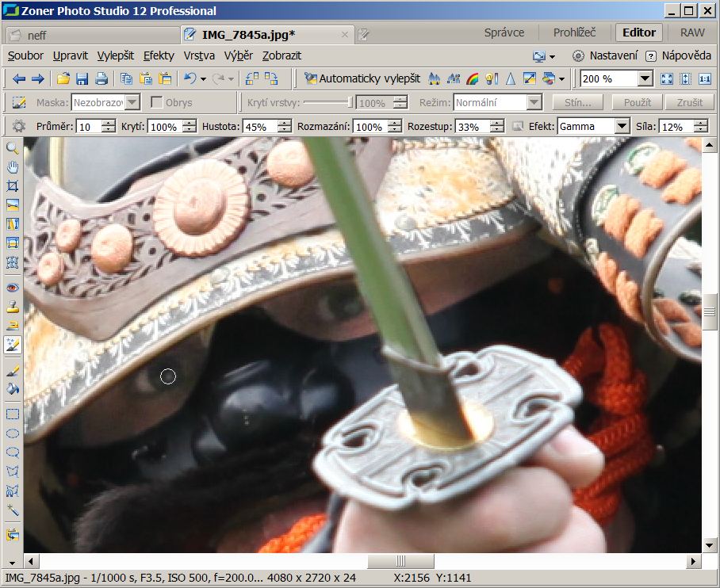Select the Zoom magnifier tool

tap(13, 147)
